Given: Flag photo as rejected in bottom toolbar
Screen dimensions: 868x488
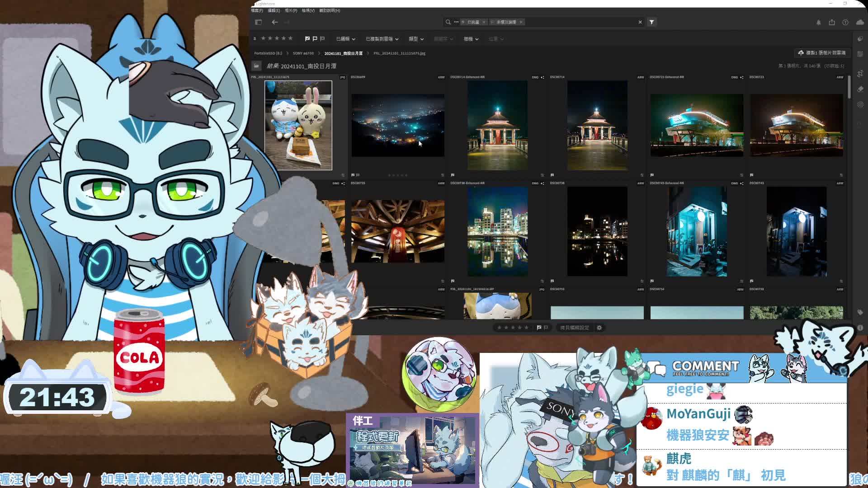Looking at the screenshot, I should click(x=546, y=328).
